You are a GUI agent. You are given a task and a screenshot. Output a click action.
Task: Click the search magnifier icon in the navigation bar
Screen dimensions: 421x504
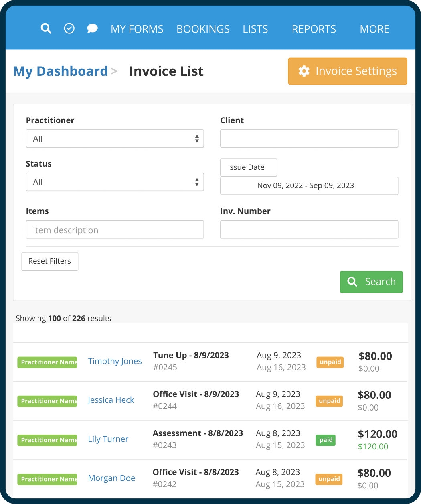pos(46,28)
